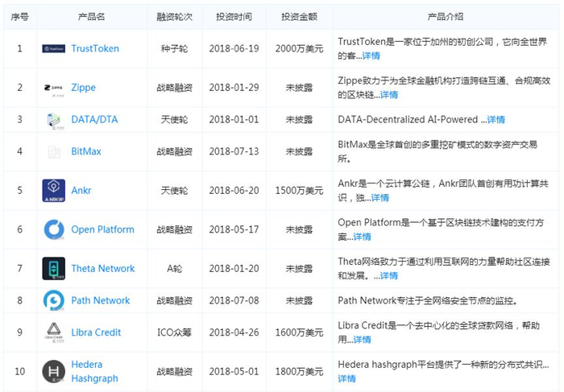Open the Hedera Hashgraph product link
564x392 pixels.
click(x=94, y=372)
